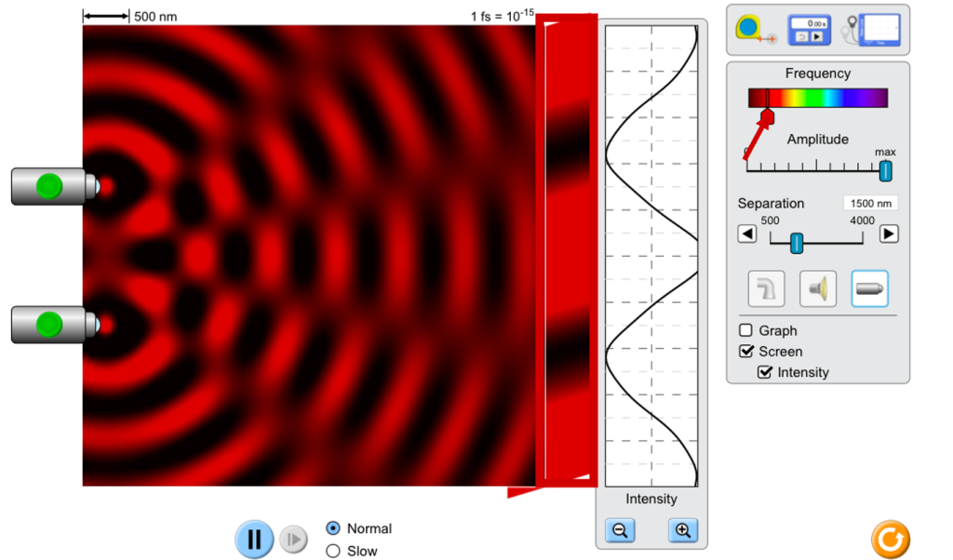Select the wave meter probe chart tool
Viewport: 953px width, 560px height.
pos(871,30)
